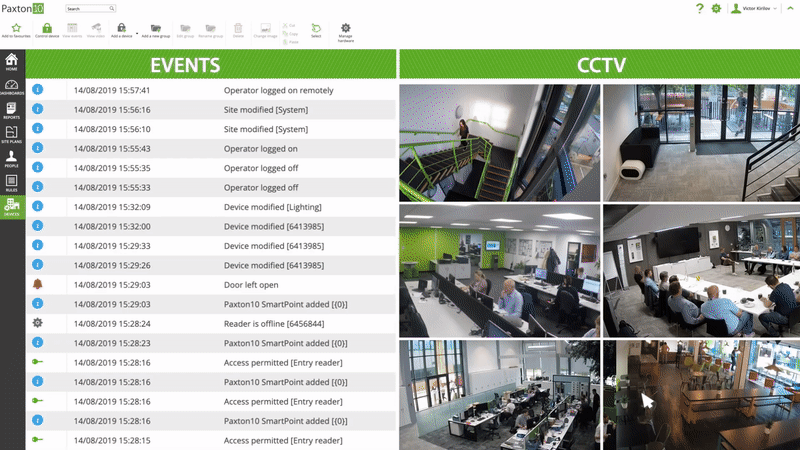
Task: Open the cafe seating camera feed
Action: click(x=702, y=395)
